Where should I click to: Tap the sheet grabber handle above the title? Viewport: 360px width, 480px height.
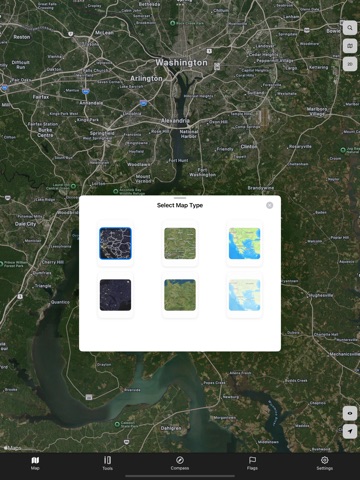[x=180, y=198]
